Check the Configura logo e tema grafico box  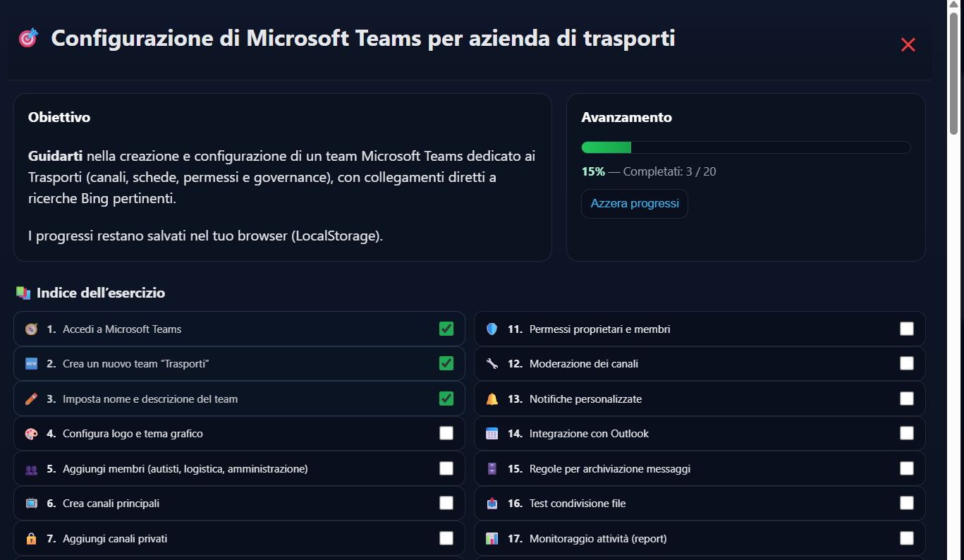tap(446, 433)
